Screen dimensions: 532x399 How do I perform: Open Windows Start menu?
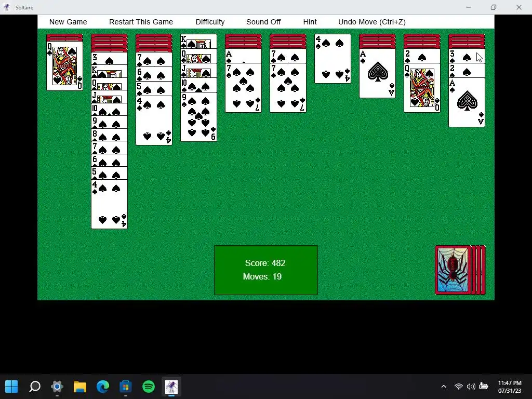[11, 386]
